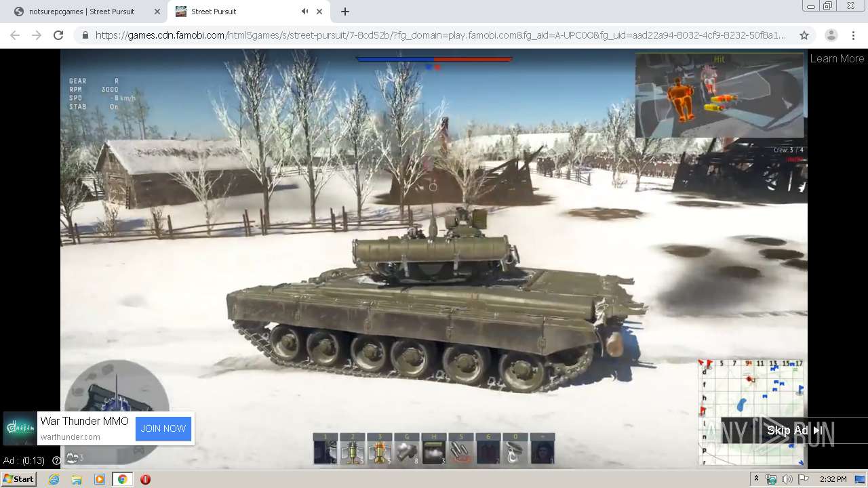This screenshot has width=868, height=488.
Task: Open the ad info question mark icon
Action: point(56,461)
